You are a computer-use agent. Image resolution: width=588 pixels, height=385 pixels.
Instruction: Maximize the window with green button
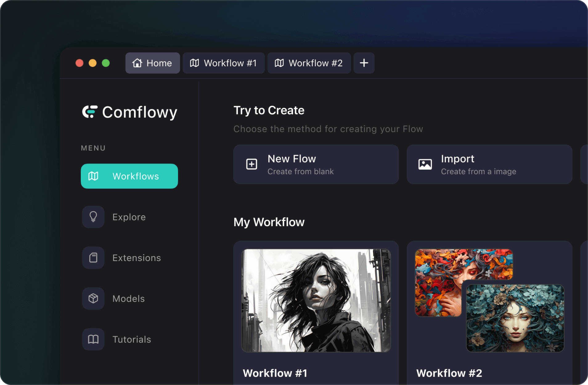pos(106,63)
